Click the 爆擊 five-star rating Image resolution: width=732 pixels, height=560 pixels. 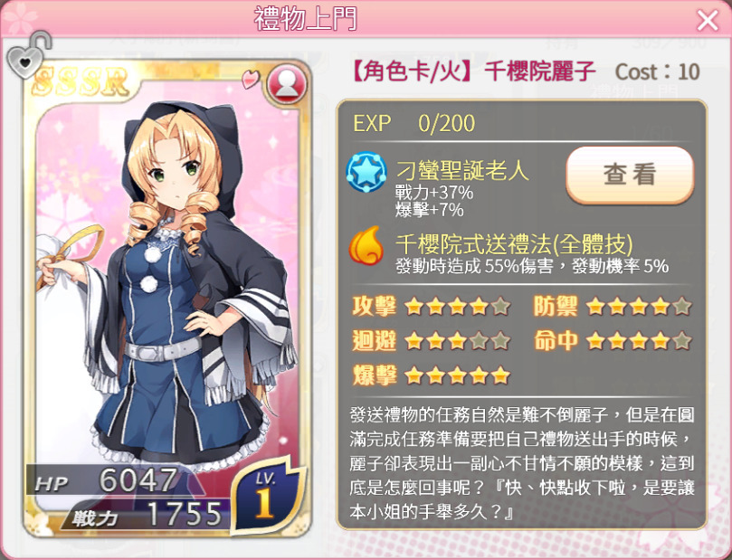tap(432, 375)
